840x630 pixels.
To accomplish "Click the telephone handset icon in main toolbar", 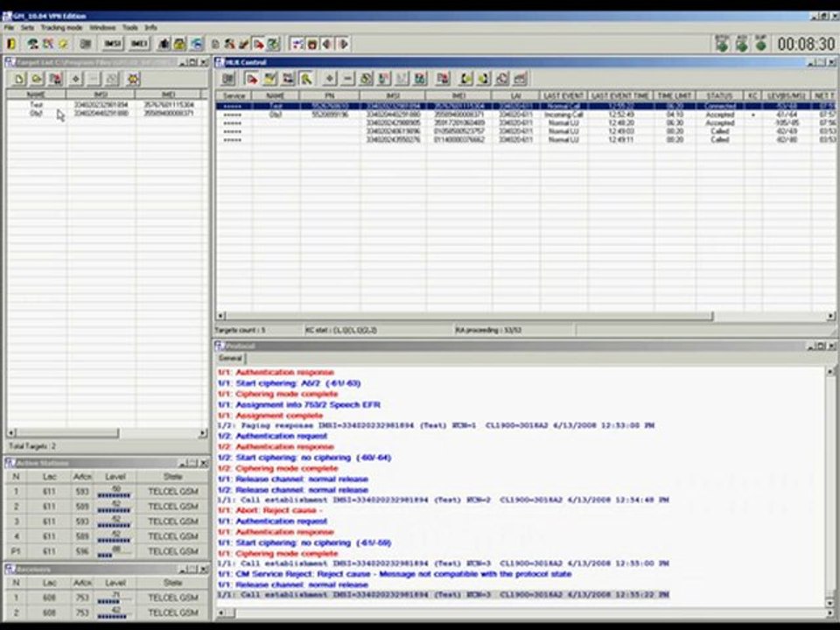I will click(x=32, y=44).
